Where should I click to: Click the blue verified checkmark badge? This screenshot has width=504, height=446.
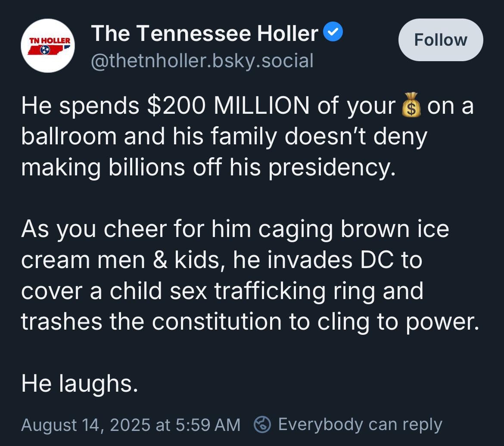[x=333, y=33]
